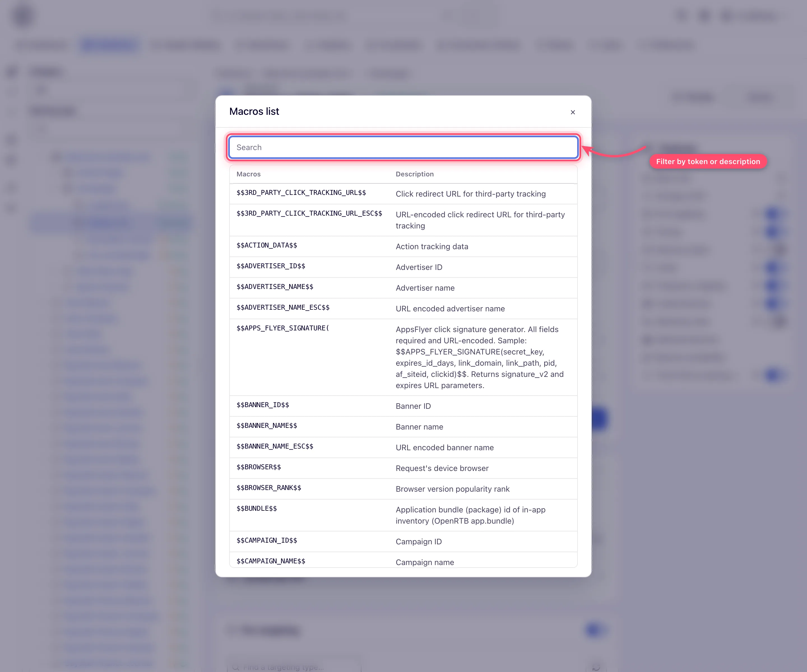The image size is (807, 672).
Task: Select the $$BANNER_ID$$ macro token
Action: (x=263, y=405)
